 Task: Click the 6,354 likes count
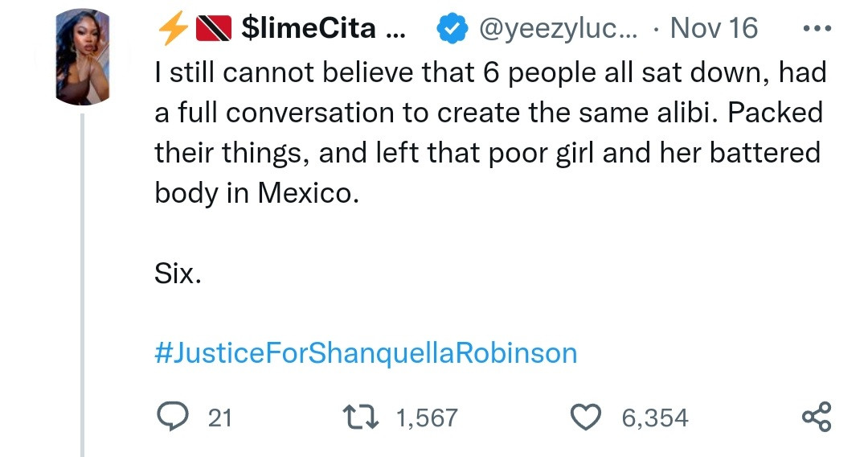[x=654, y=418]
